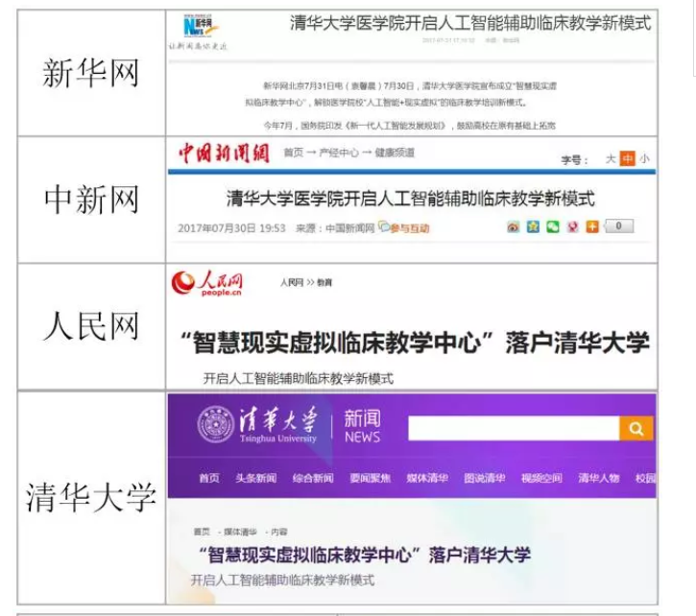
Task: Open 图说清华 nav item
Action: 484,478
